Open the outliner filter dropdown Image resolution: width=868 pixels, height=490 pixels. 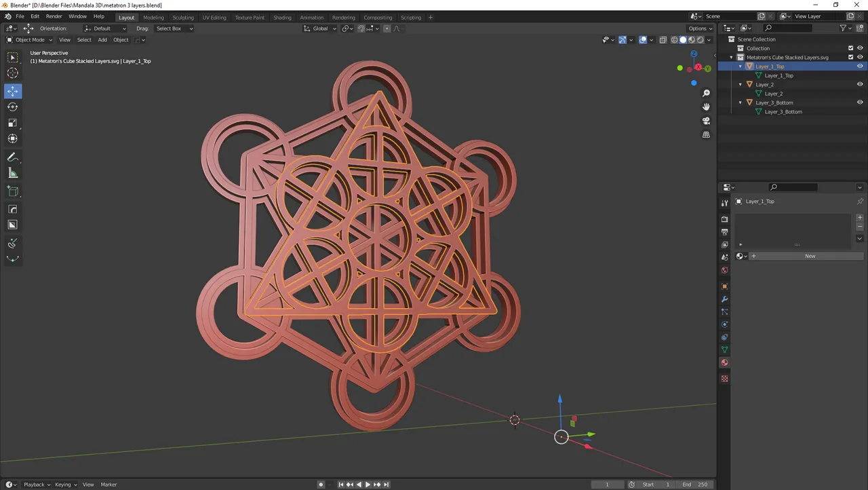click(x=846, y=28)
